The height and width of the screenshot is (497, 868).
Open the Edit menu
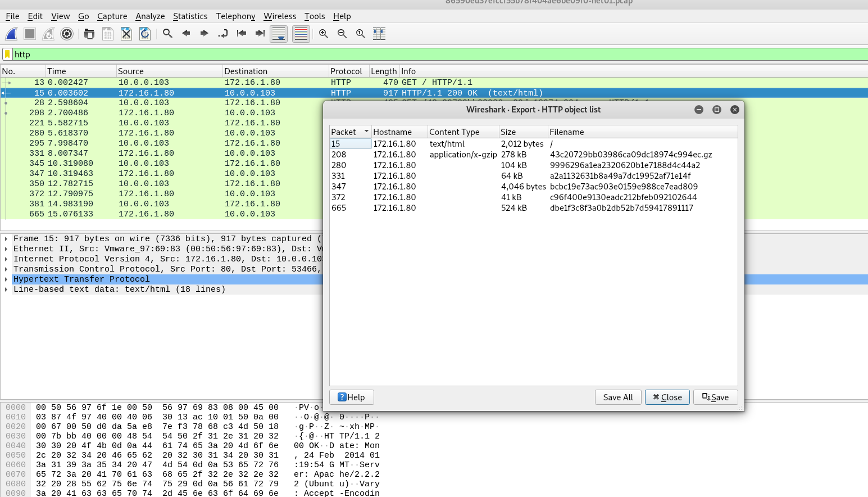point(35,16)
